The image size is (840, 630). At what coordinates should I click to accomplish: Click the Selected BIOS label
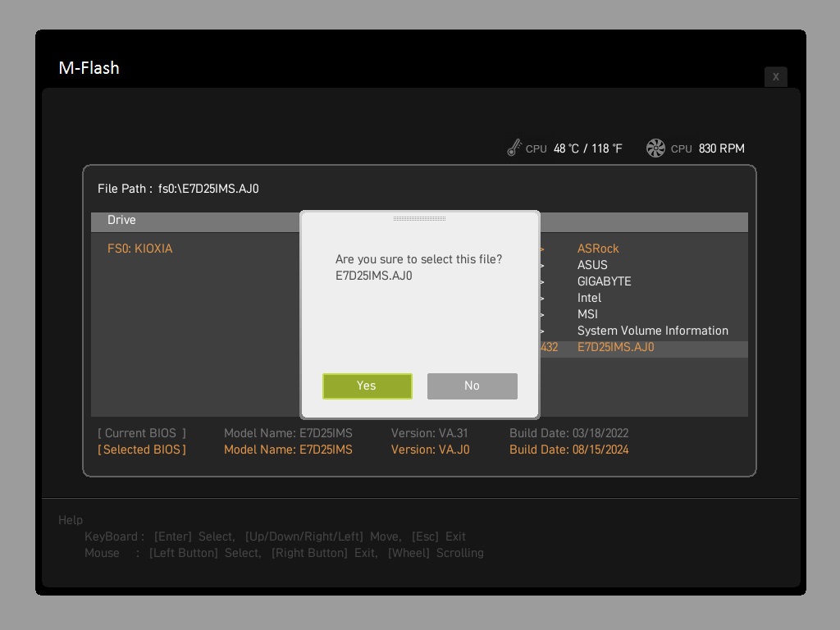[x=142, y=450]
